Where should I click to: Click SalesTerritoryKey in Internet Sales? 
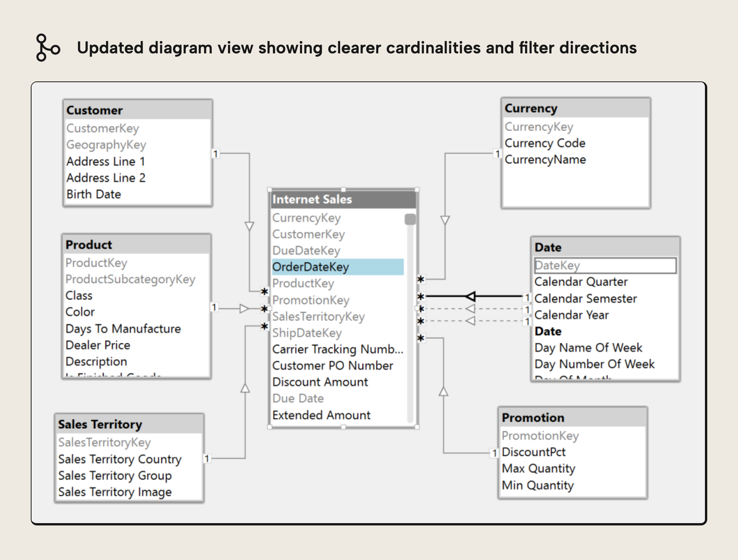(319, 316)
